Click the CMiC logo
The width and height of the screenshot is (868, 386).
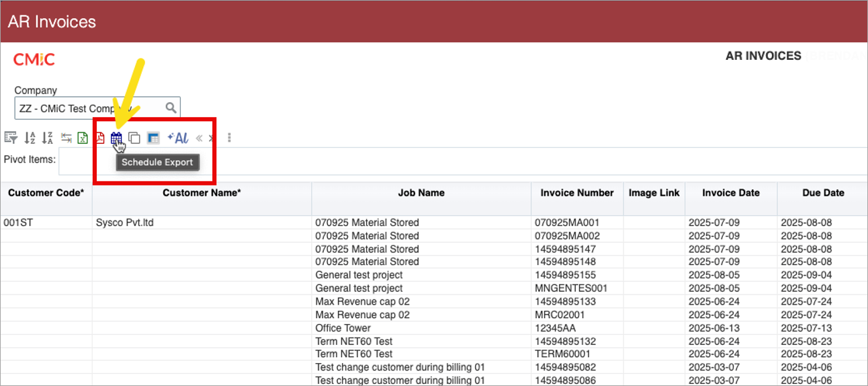34,60
